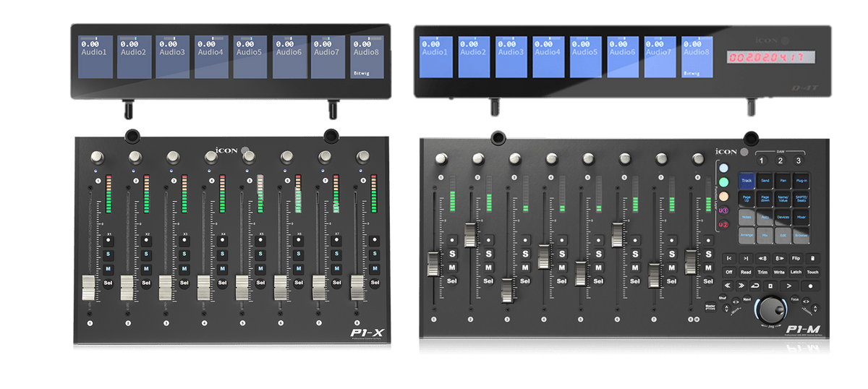
Task: Select the U2 user layer button
Action: [723, 225]
